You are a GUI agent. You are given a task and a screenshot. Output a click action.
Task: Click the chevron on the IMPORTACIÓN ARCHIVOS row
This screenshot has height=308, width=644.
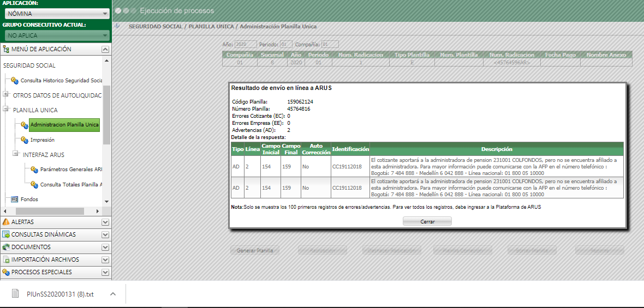[x=105, y=260]
